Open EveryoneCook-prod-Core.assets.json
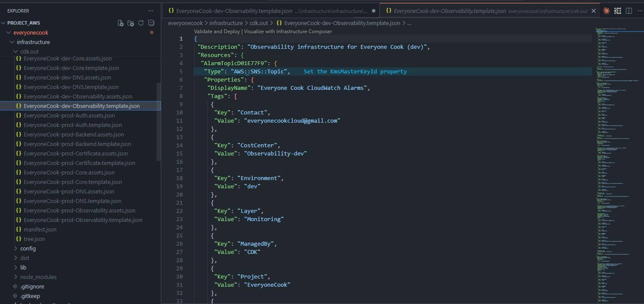This screenshot has width=644, height=304. (69, 172)
